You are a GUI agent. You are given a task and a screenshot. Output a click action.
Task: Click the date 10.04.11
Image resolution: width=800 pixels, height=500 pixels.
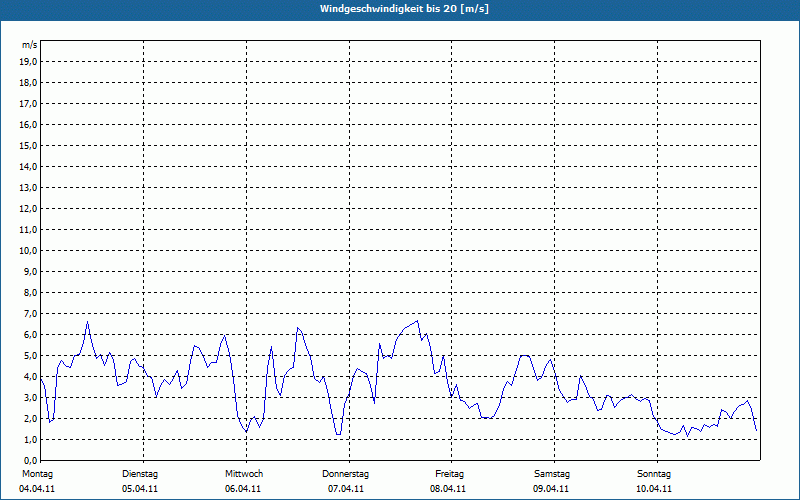point(654,489)
